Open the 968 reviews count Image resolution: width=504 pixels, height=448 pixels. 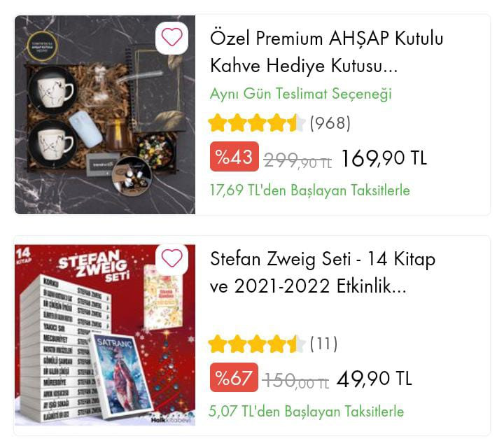330,123
